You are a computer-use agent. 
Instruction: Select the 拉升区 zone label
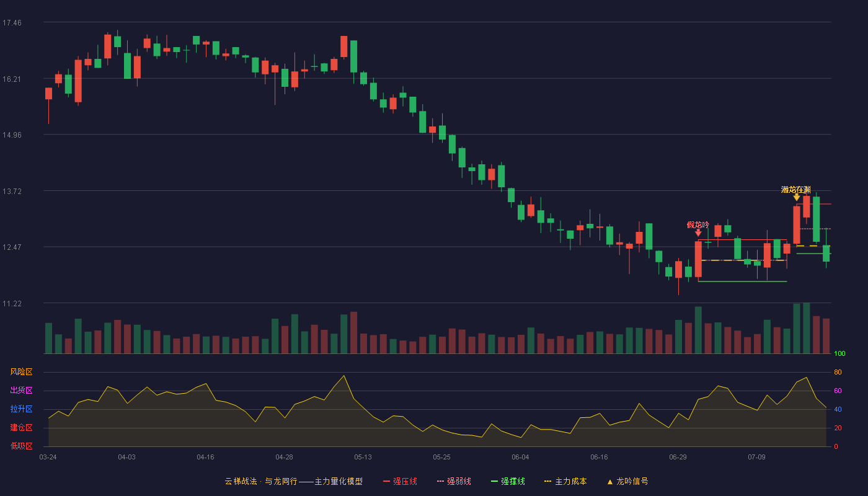click(21, 409)
